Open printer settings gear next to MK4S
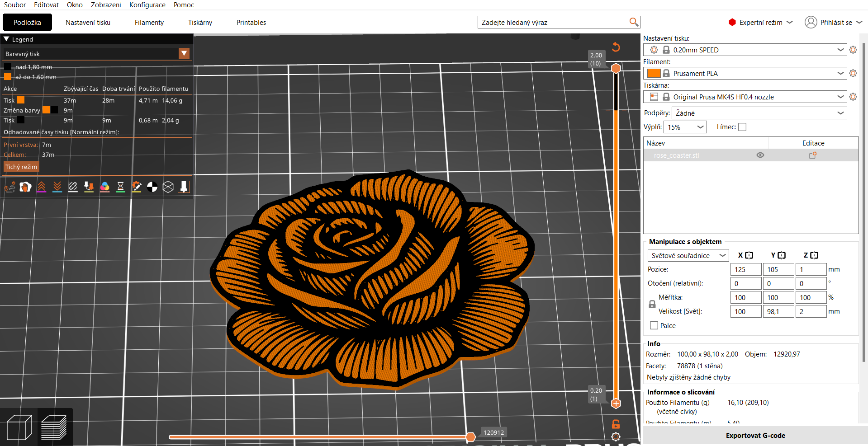This screenshot has height=446, width=868. point(853,97)
